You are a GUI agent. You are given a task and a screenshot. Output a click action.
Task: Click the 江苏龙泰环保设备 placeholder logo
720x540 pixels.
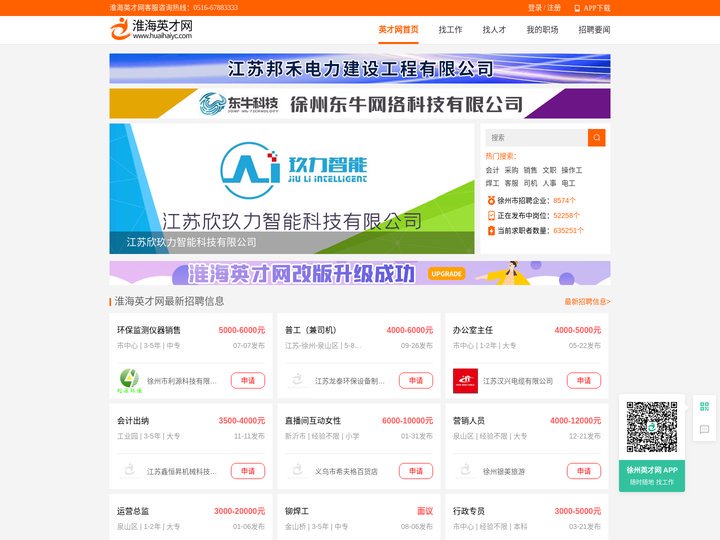(298, 380)
